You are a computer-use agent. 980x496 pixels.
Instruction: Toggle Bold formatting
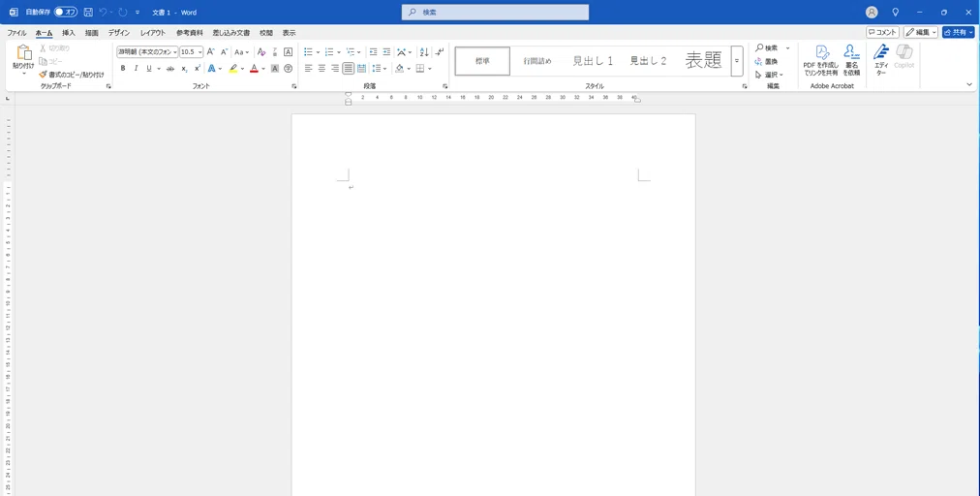click(122, 69)
